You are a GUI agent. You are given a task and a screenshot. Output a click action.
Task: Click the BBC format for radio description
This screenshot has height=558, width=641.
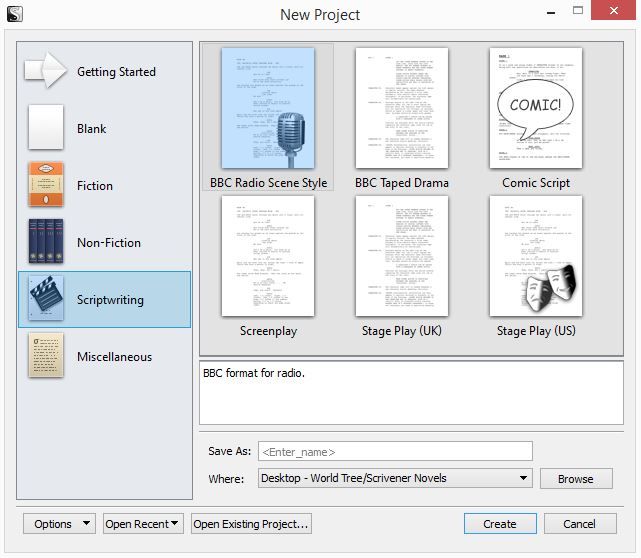[254, 373]
